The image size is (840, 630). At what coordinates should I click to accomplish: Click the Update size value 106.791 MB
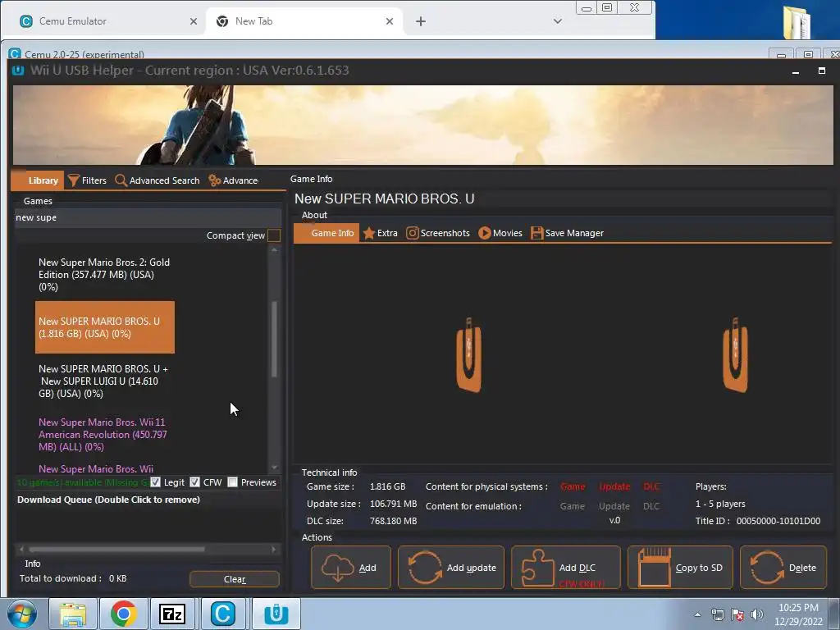pos(393,504)
